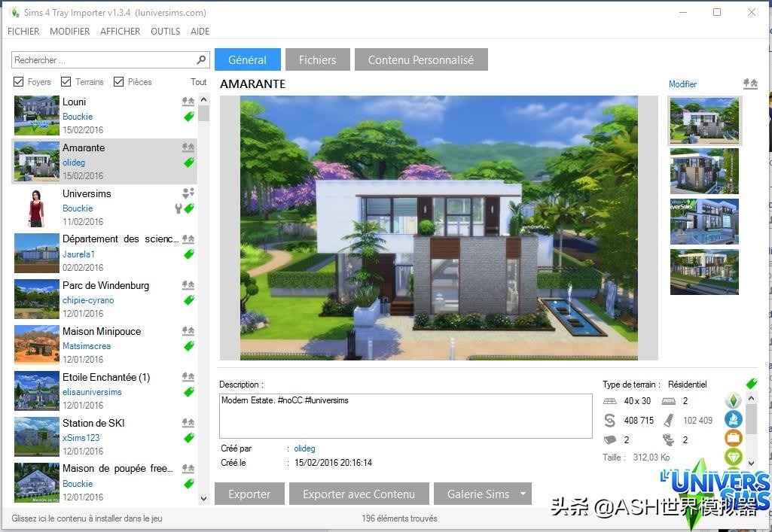Image resolution: width=772 pixels, height=532 pixels.
Task: Click lot type icon on Louni row
Action: tap(188, 102)
